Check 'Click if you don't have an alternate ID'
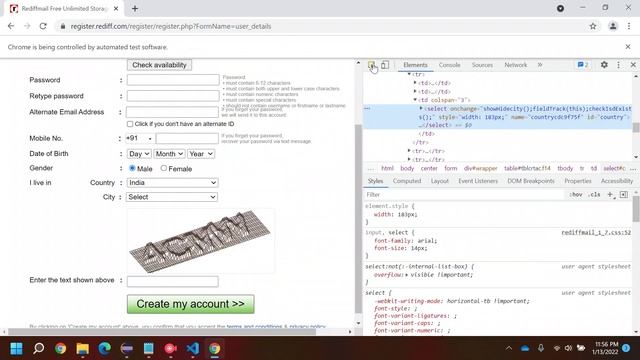Viewport: 640px width, 360px height. 130,124
